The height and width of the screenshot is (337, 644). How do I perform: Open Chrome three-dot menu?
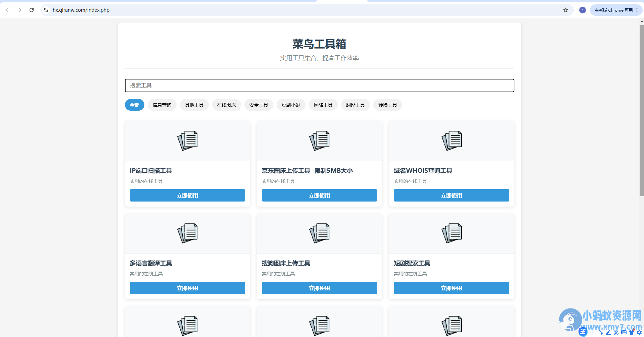tap(637, 10)
